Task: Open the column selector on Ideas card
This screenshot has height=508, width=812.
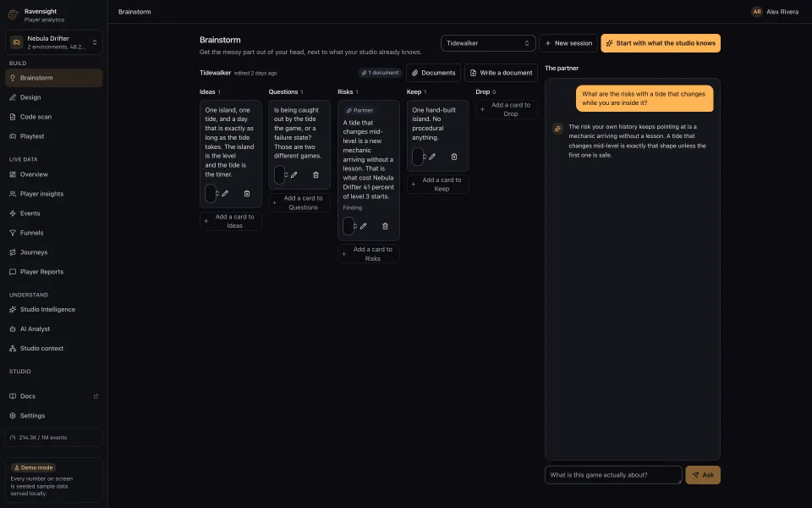Action: (211, 193)
